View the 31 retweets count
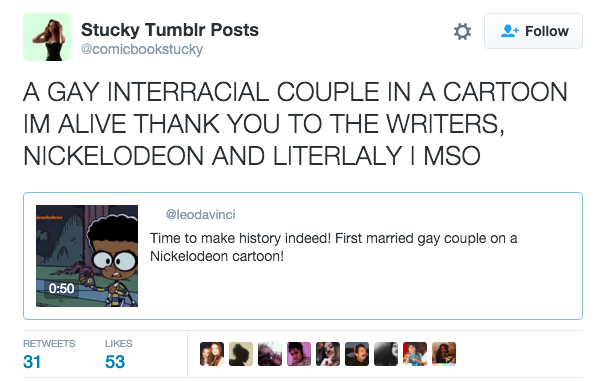 click(x=32, y=362)
